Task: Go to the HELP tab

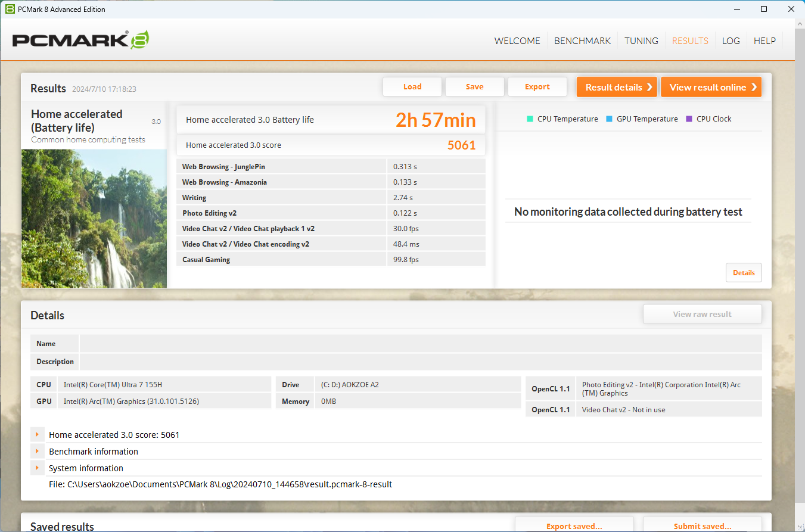Action: click(x=764, y=41)
